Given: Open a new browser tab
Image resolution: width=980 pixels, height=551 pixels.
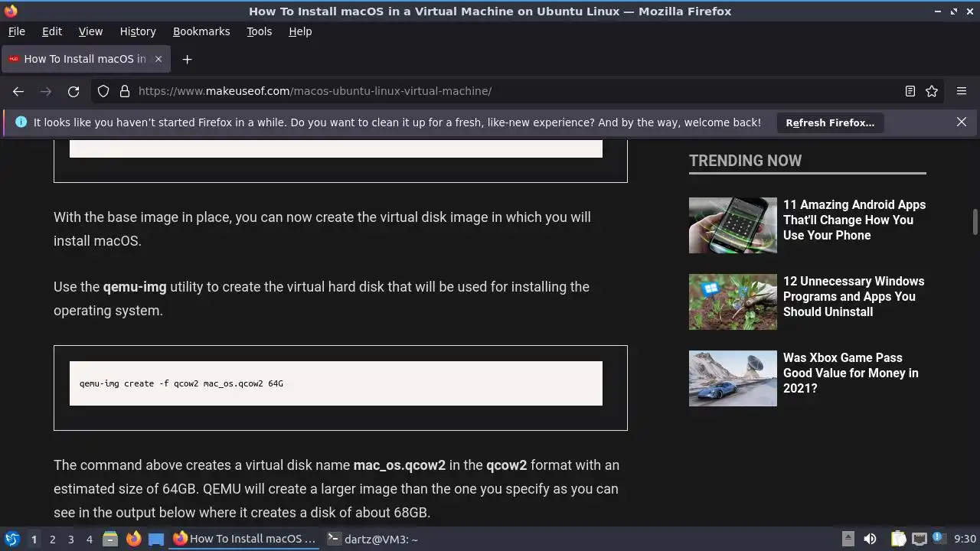Looking at the screenshot, I should pos(187,59).
